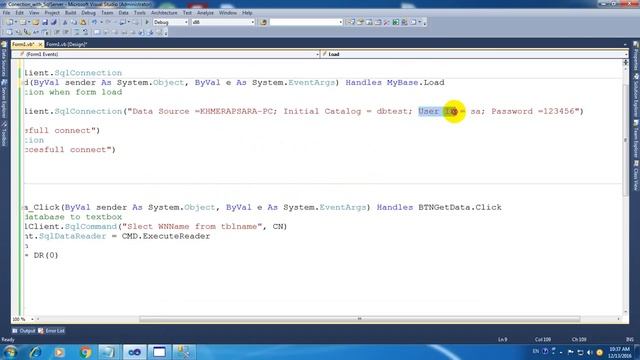Click the volume speaker tray icon
Image resolution: width=640 pixels, height=360 pixels.
590,352
